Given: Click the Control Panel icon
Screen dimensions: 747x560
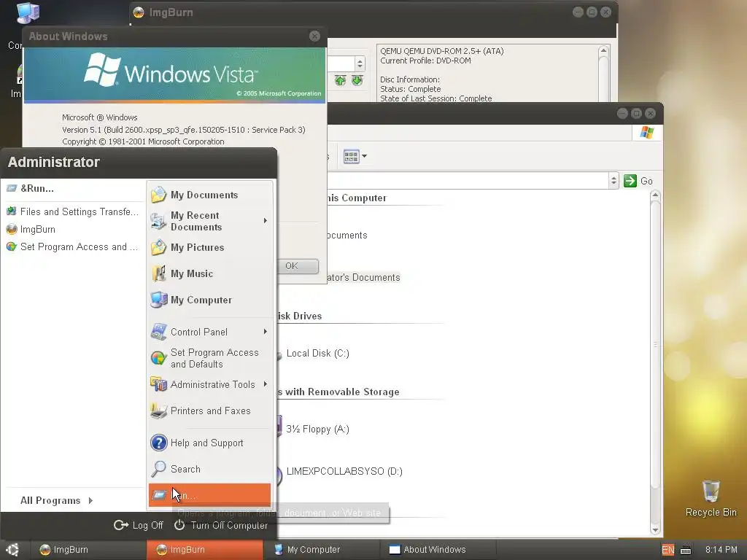Looking at the screenshot, I should 158,332.
